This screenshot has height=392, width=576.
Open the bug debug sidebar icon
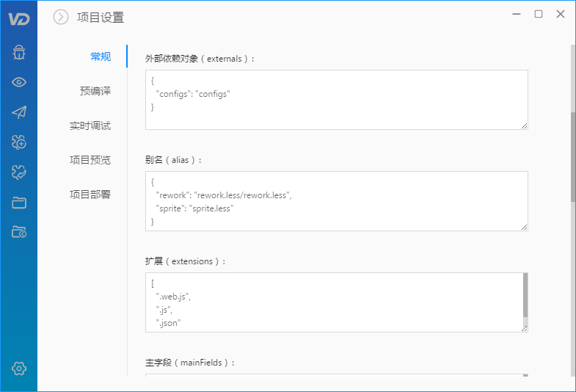19,52
